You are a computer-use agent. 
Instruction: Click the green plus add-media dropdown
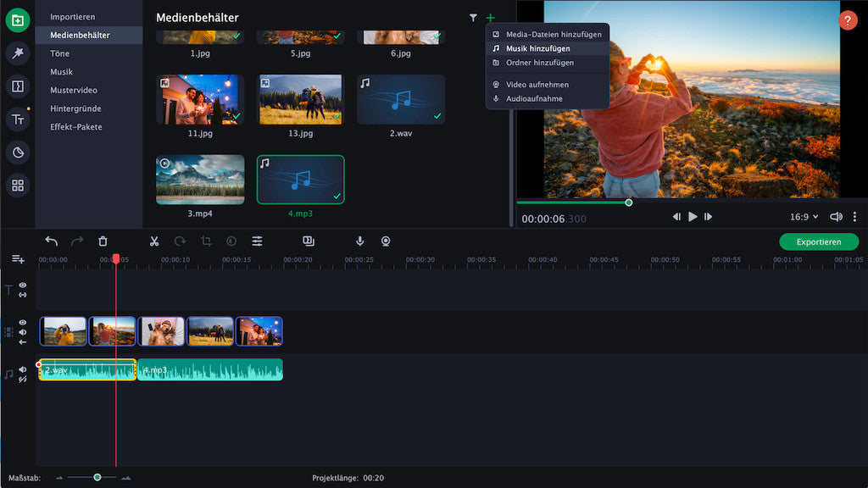point(490,18)
